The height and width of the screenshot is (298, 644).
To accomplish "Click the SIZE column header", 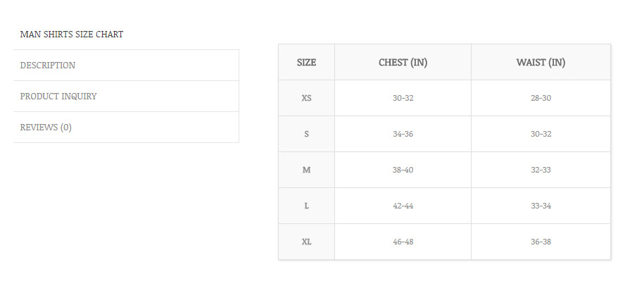I will pyautogui.click(x=306, y=63).
